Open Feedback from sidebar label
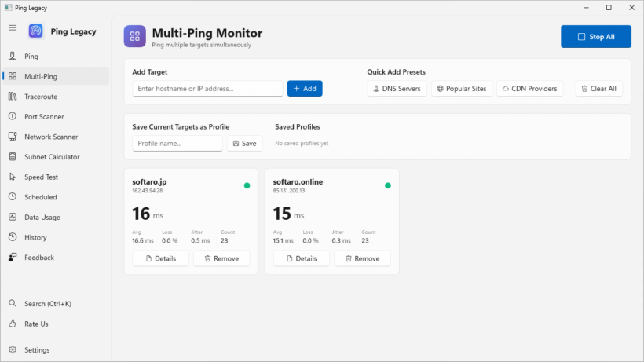Screen dimensions: 644x362 pos(39,258)
